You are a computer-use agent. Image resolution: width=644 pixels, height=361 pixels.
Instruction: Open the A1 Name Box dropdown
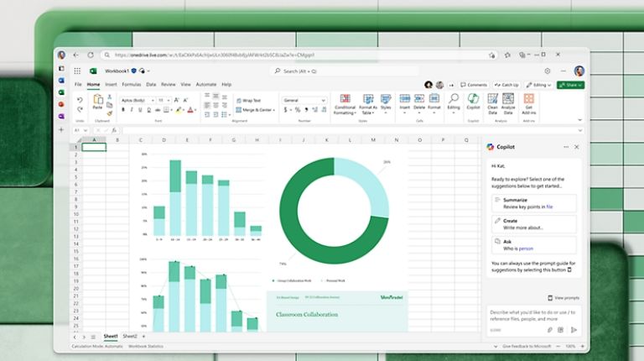[x=86, y=130]
